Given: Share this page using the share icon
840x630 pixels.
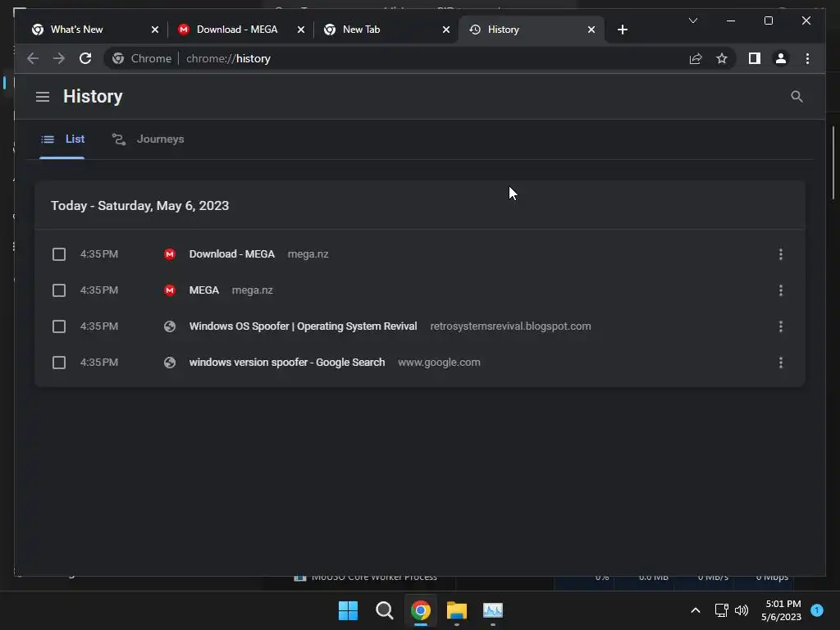Looking at the screenshot, I should 696,58.
